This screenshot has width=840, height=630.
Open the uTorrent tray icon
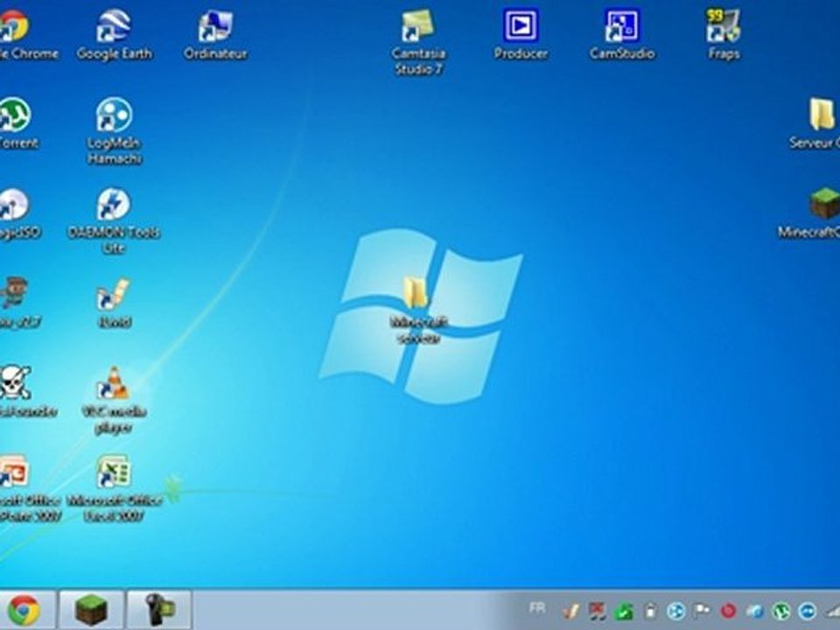coord(781,611)
